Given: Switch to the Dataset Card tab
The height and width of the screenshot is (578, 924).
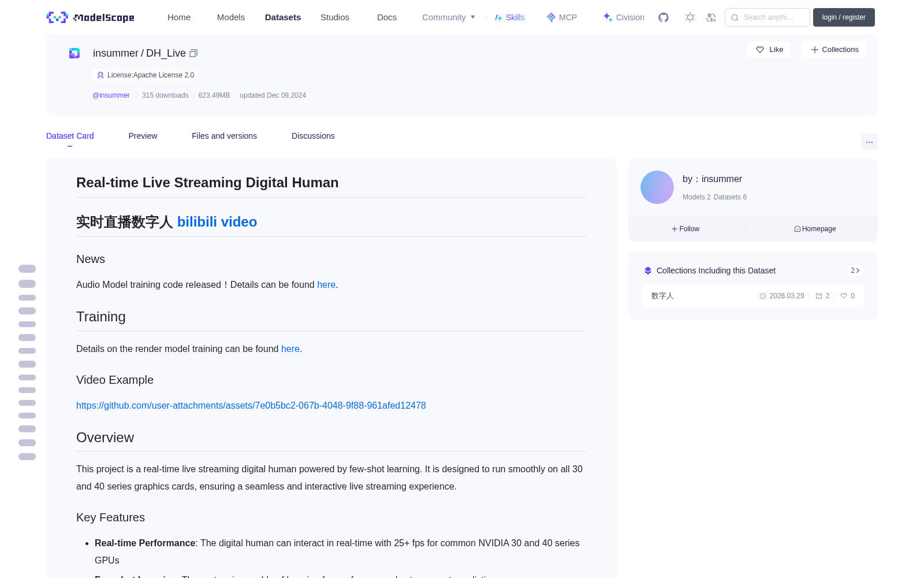Looking at the screenshot, I should point(70,136).
